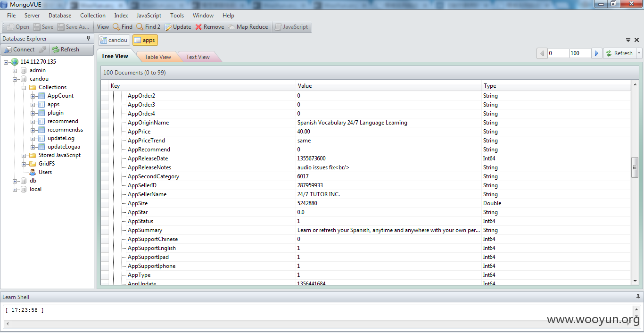Go to previous page of documents
This screenshot has width=644, height=333.
point(542,53)
